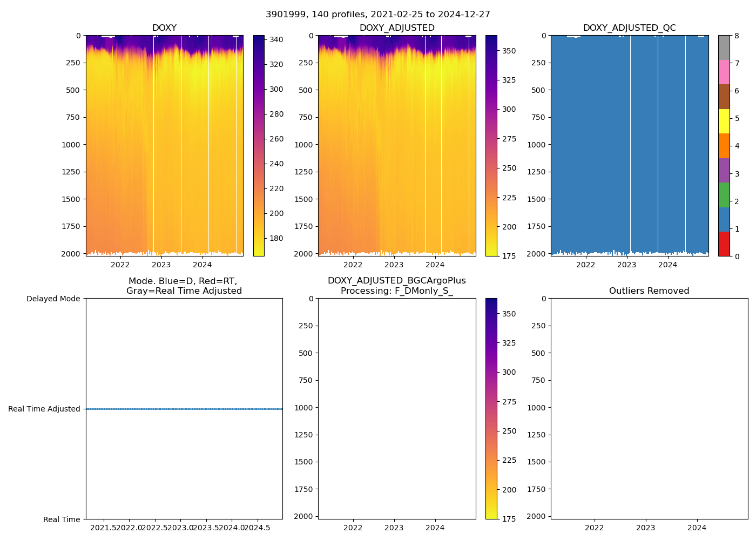Choose the purple band in QC colorbar
Image resolution: width=756 pixels, height=540 pixels.
(x=724, y=170)
